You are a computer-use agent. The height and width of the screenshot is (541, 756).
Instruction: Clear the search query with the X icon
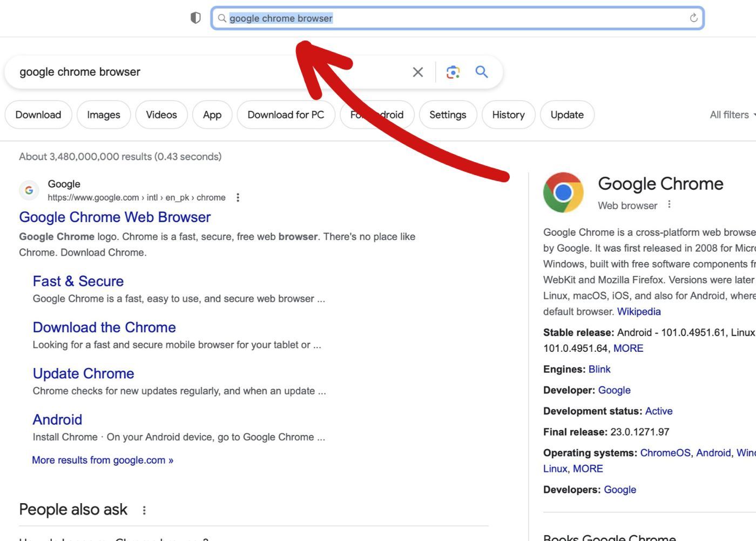point(417,71)
